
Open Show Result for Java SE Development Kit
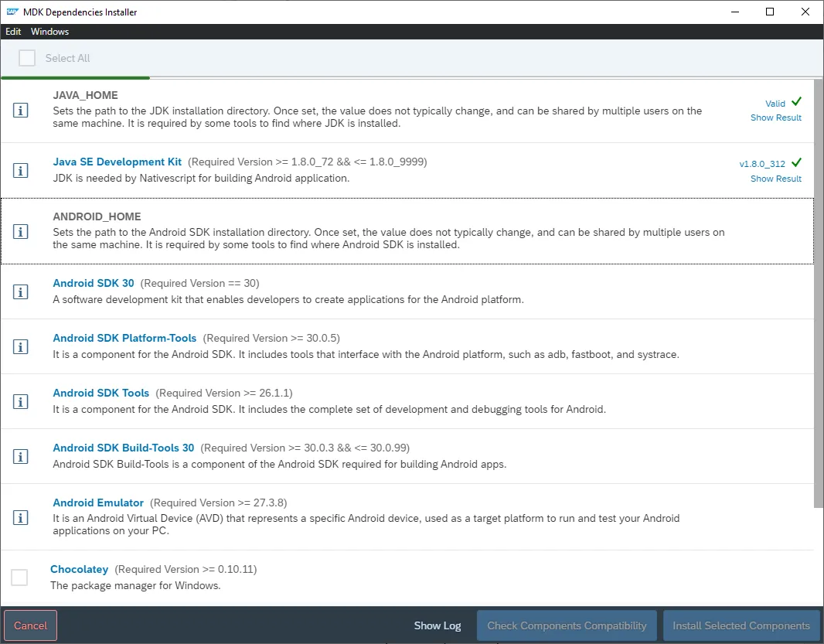[775, 179]
